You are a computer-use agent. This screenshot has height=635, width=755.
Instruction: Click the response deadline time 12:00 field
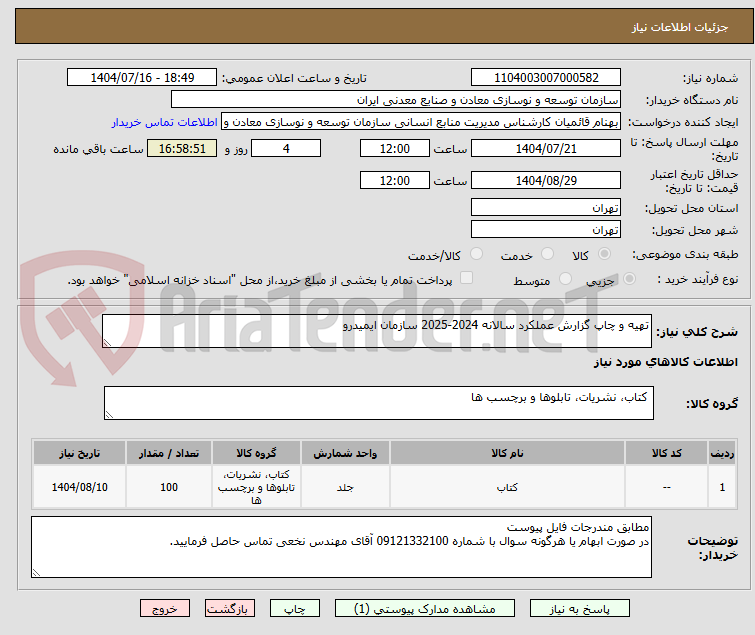pos(395,148)
